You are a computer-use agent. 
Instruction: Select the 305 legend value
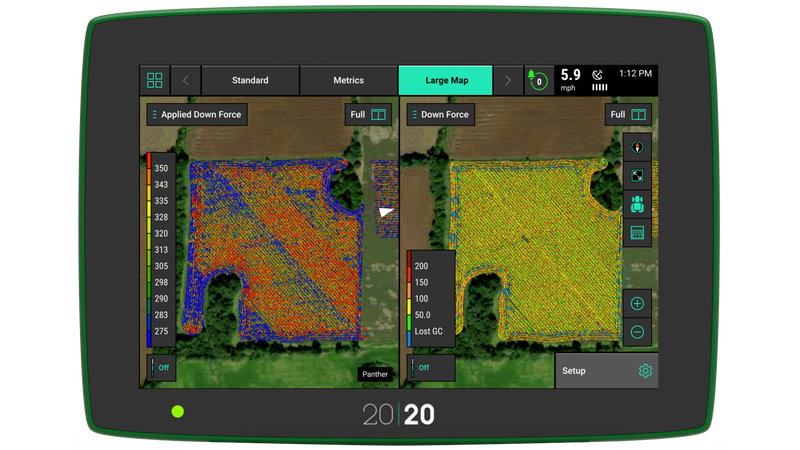[x=161, y=266]
